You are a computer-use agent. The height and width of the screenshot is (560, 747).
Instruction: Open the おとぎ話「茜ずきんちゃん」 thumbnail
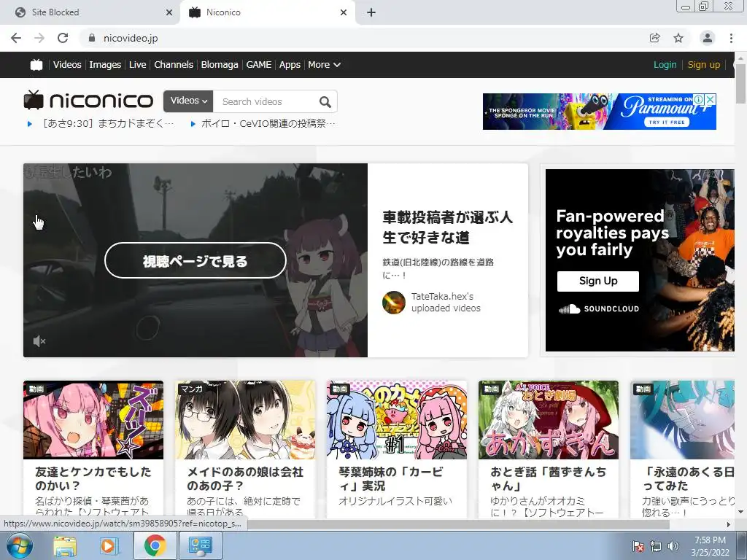(549, 420)
